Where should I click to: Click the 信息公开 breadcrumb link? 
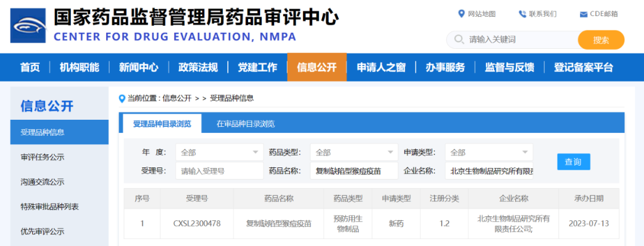(x=177, y=98)
